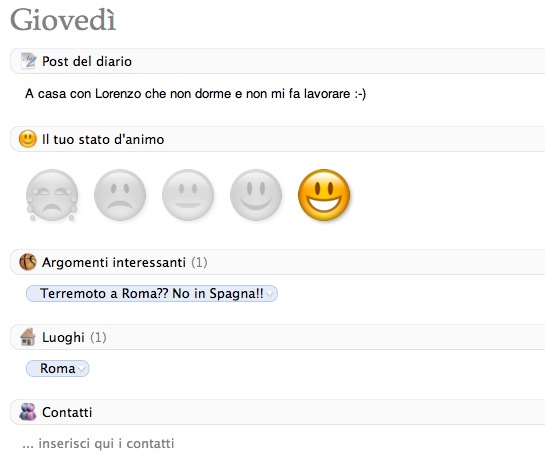Click the house icon next to Luoghi
The height and width of the screenshot is (470, 545).
(x=28, y=337)
